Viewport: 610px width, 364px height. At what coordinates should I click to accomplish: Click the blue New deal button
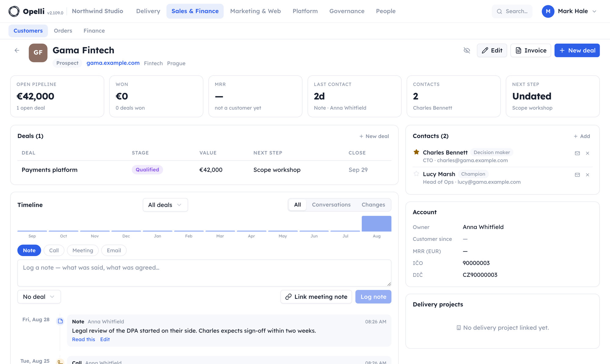pos(577,50)
